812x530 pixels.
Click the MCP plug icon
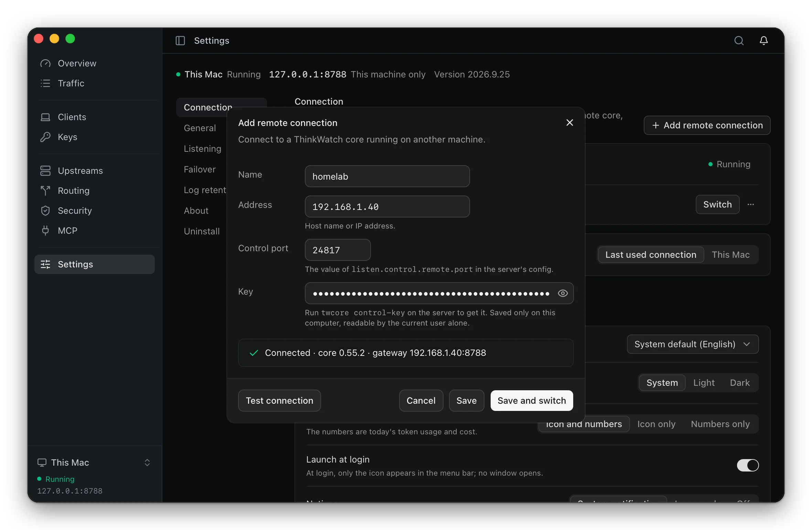click(45, 231)
